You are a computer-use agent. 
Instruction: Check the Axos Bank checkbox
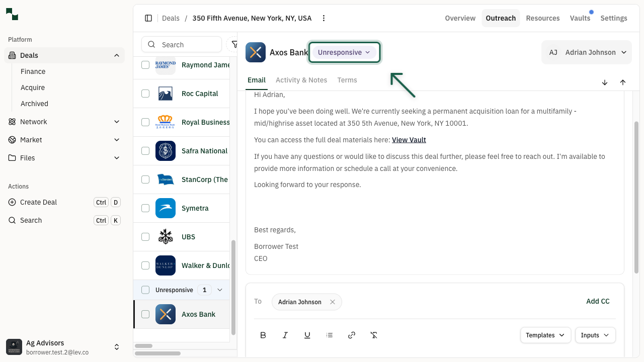tap(145, 314)
